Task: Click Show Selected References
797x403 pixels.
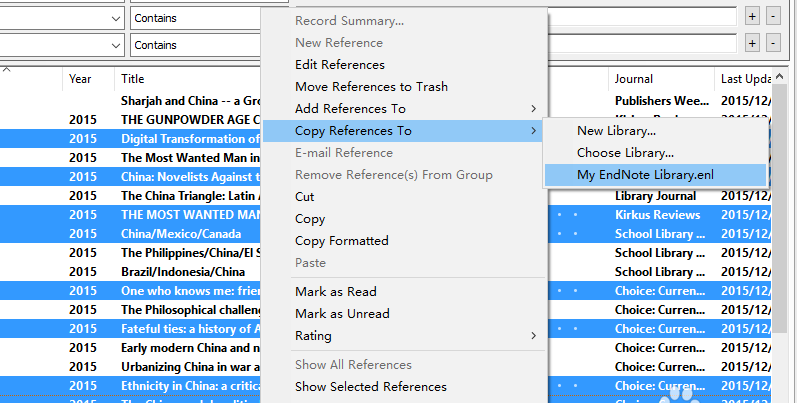Action: click(x=370, y=386)
